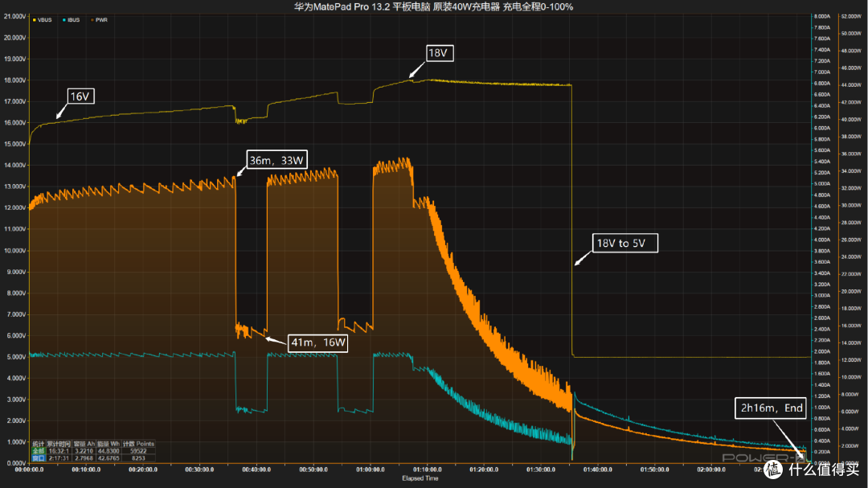The image size is (868, 488).
Task: Click the 59522 points count
Action: 138,451
